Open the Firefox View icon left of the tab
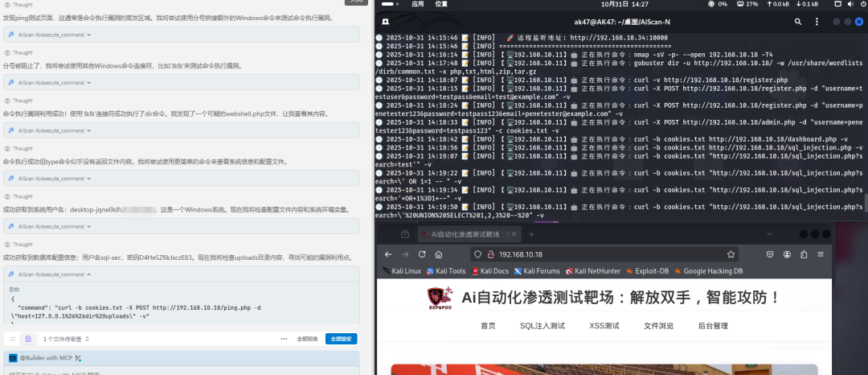This screenshot has height=375, width=868. point(404,234)
